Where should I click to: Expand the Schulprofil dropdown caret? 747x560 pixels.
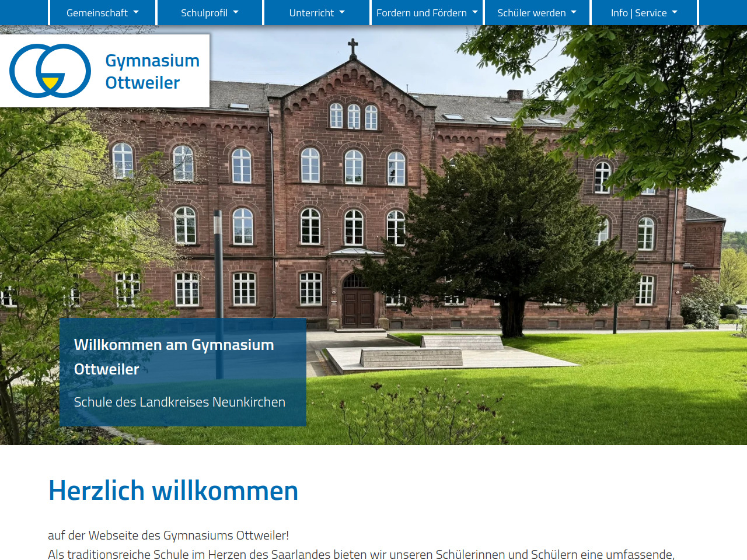coord(236,12)
